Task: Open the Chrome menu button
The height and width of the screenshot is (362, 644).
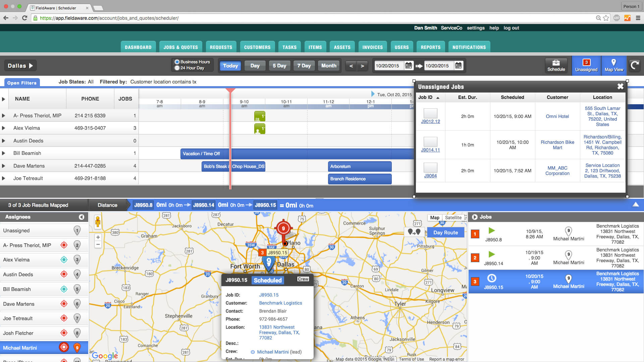Action: point(638,18)
